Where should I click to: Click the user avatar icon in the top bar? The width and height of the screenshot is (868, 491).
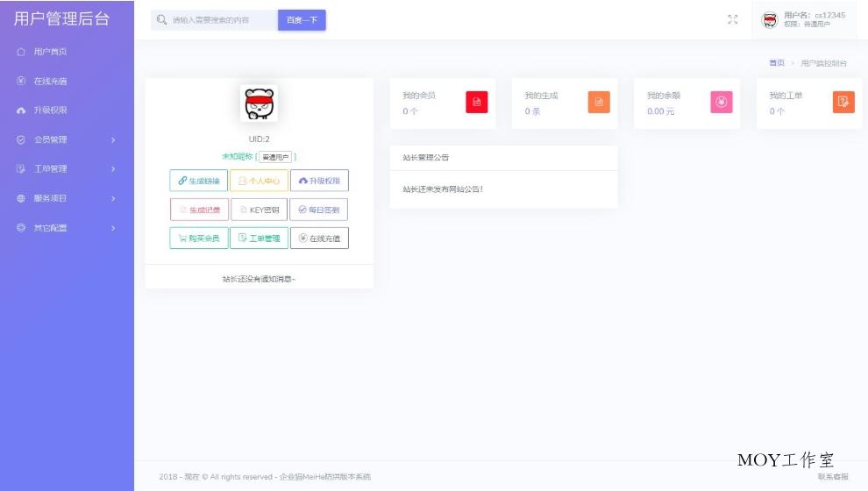coord(770,20)
